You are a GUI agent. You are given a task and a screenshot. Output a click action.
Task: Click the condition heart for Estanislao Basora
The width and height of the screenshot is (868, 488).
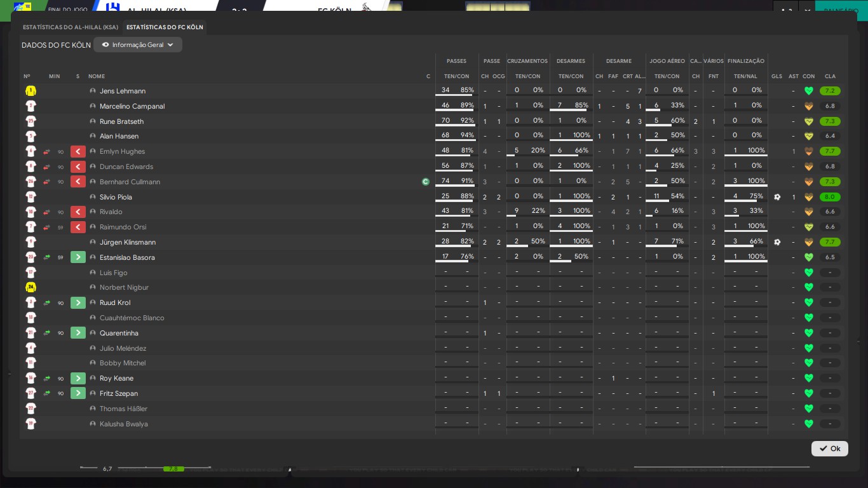(808, 257)
